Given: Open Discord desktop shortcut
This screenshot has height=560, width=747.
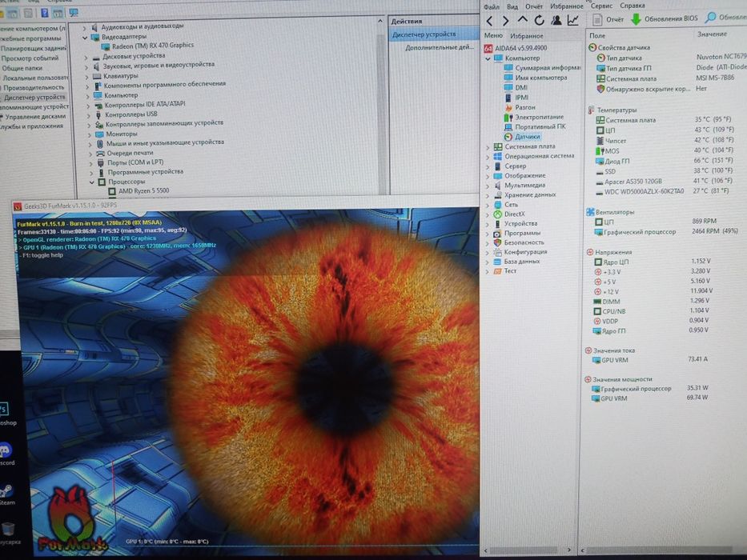Looking at the screenshot, I should 6,454.
